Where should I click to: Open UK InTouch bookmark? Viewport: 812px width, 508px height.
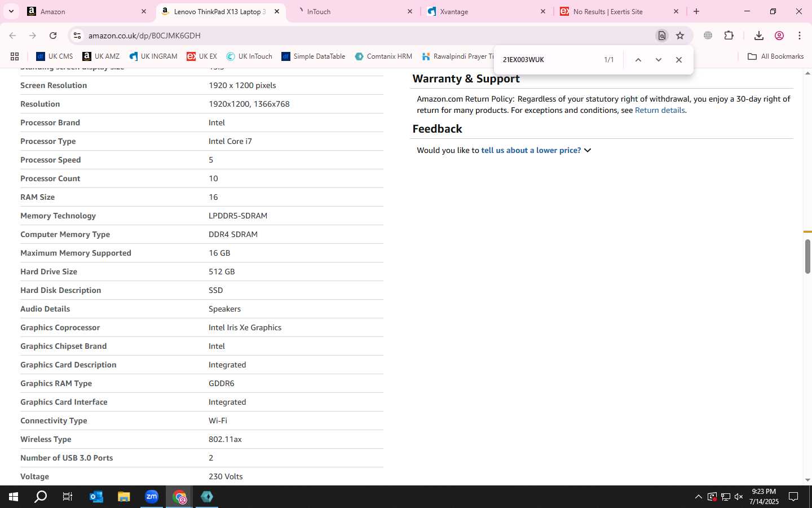point(249,56)
